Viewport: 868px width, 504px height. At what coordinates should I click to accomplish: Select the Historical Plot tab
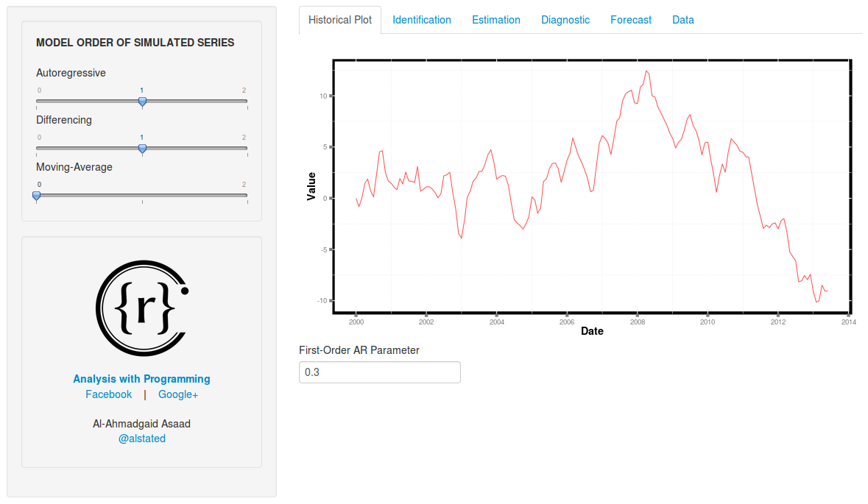point(340,20)
